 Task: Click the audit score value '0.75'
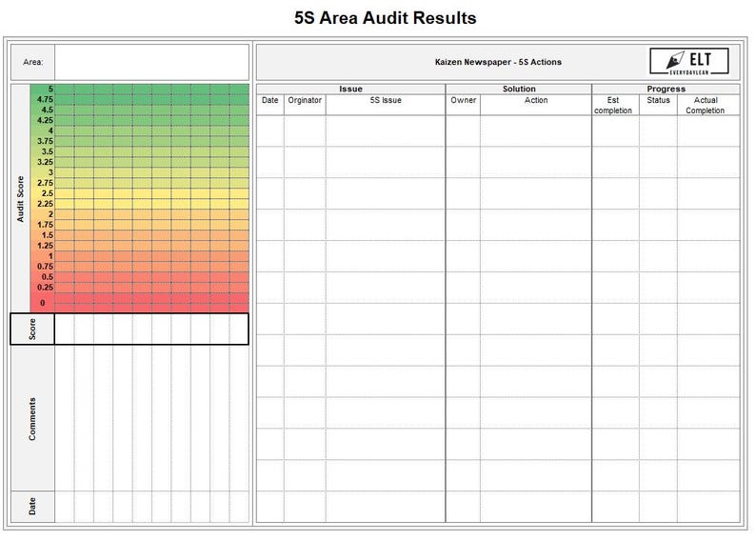pyautogui.click(x=46, y=267)
